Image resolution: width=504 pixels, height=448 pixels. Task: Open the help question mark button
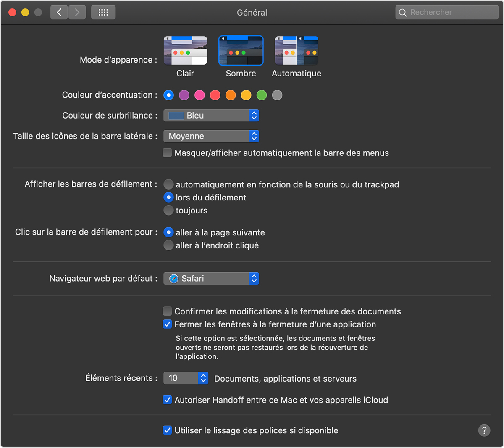click(484, 430)
